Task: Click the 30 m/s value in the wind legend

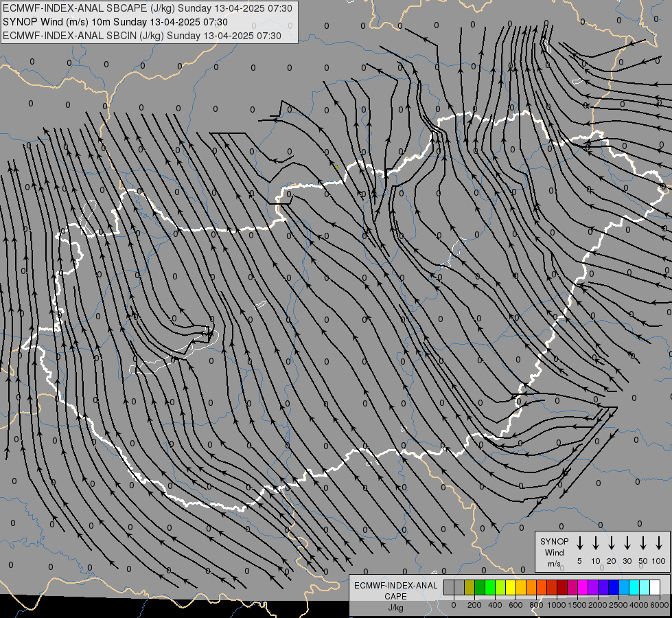Action: (x=627, y=561)
